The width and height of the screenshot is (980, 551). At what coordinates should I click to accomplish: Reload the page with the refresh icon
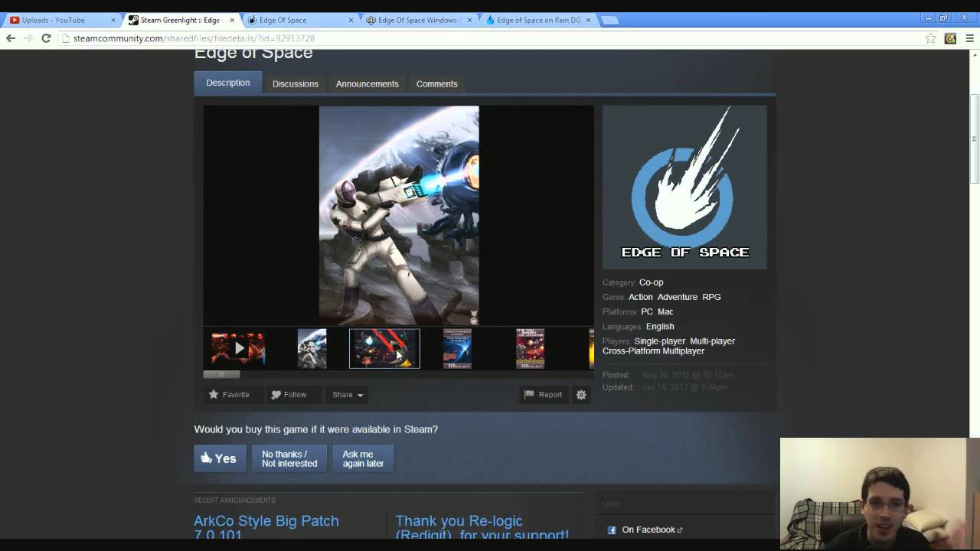click(46, 38)
